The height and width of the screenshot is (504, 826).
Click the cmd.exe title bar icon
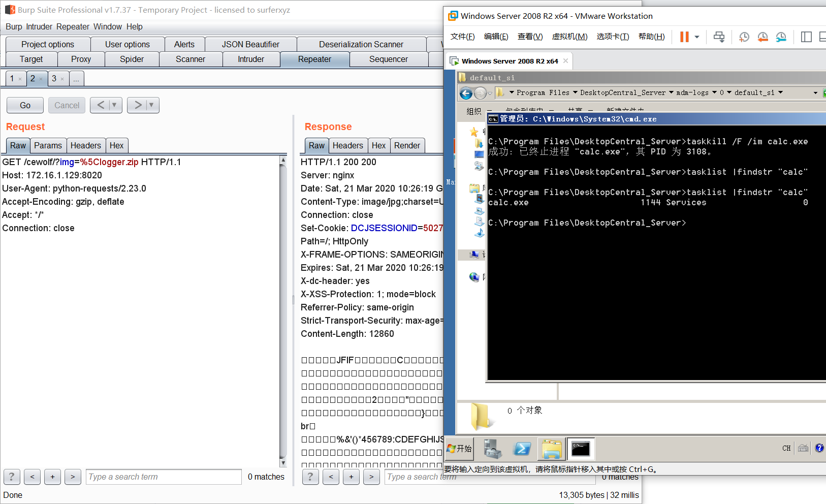click(493, 119)
